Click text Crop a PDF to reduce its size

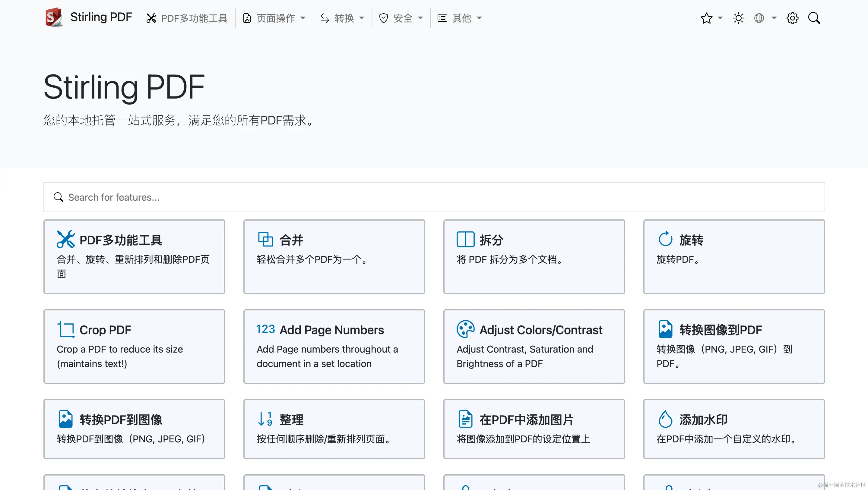(120, 349)
